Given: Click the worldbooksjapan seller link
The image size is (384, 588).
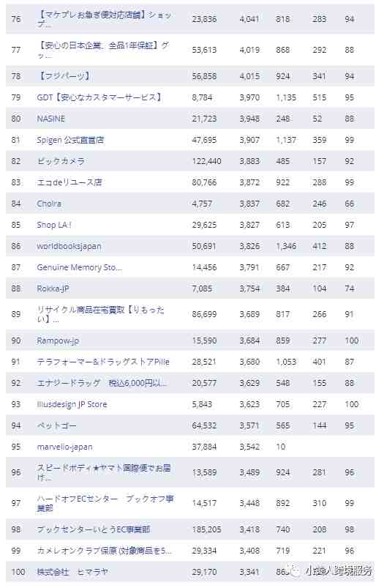Looking at the screenshot, I should 69,246.
